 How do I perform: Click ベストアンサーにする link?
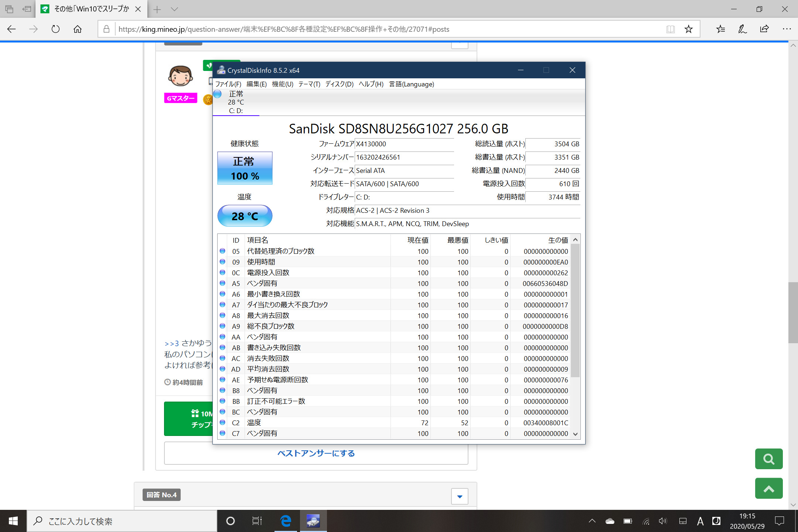pyautogui.click(x=316, y=453)
